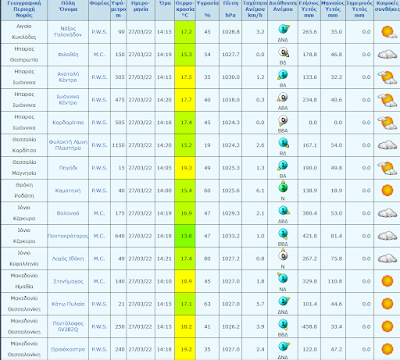Click the partly cloudy icon for Ιωάννινα Κέντρο
Screen dimensions: 400x360
(x=387, y=100)
